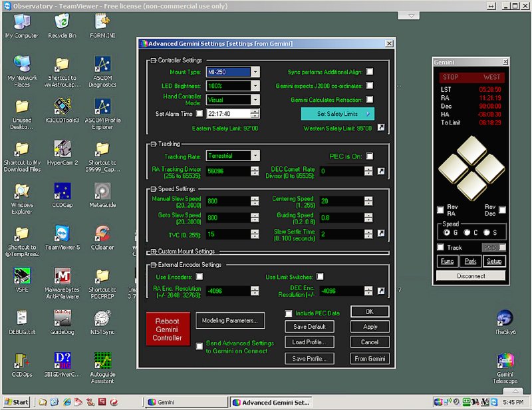Open the LED Brightness dropdown

point(255,86)
